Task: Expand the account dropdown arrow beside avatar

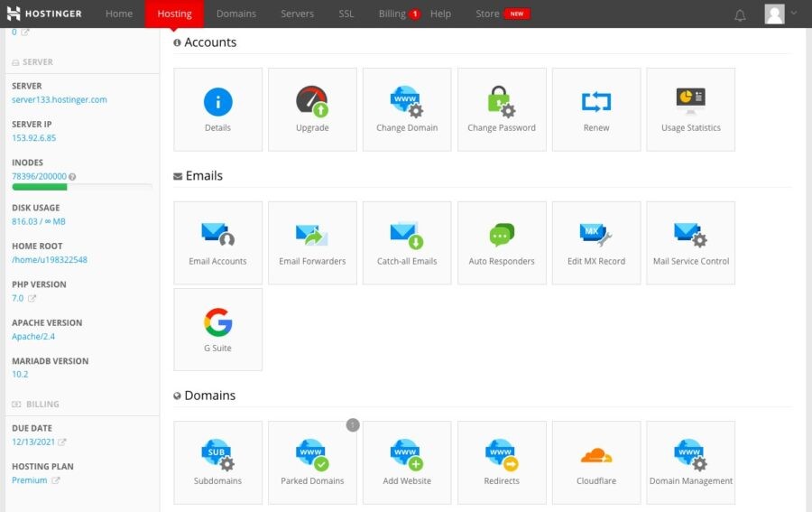Action: pos(794,13)
